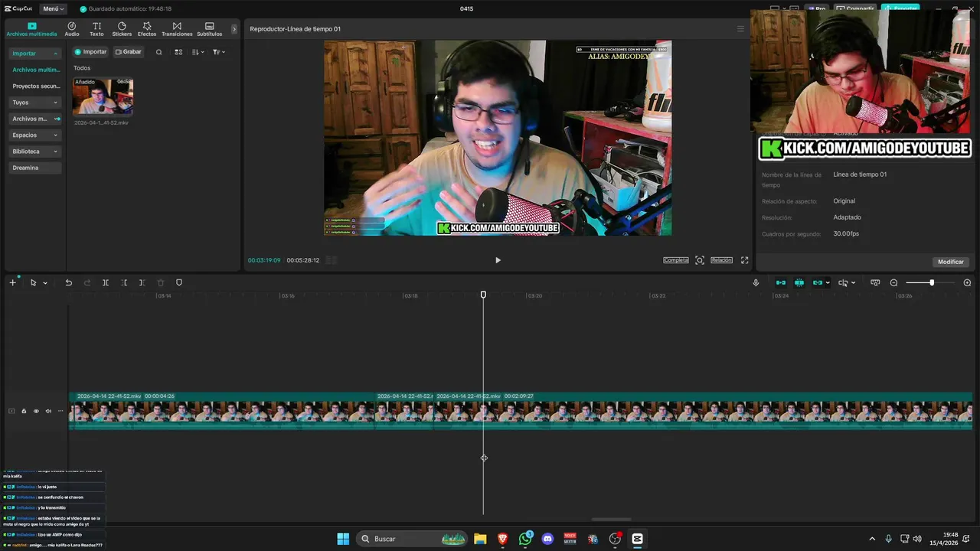Select the Archivos multimedia top tab
This screenshot has width=980, height=551.
[x=31, y=29]
